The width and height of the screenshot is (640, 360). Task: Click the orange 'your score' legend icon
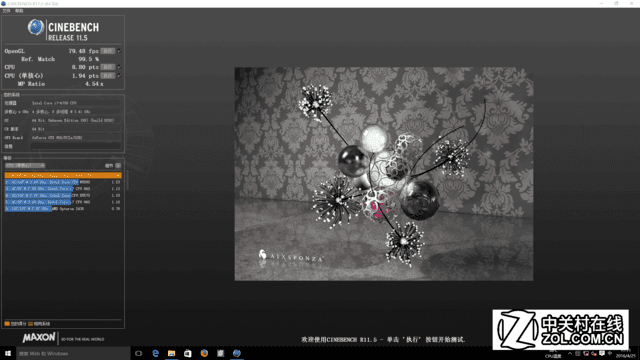point(7,324)
